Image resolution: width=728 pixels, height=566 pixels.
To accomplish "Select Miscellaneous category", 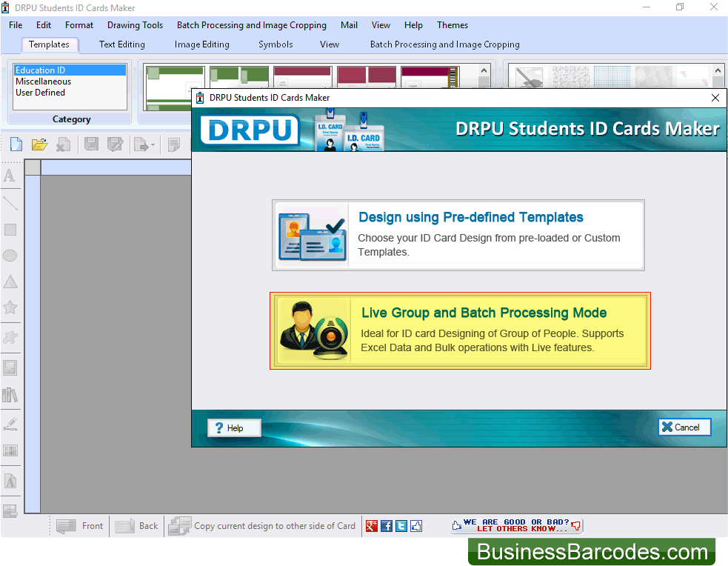I will 70,81.
